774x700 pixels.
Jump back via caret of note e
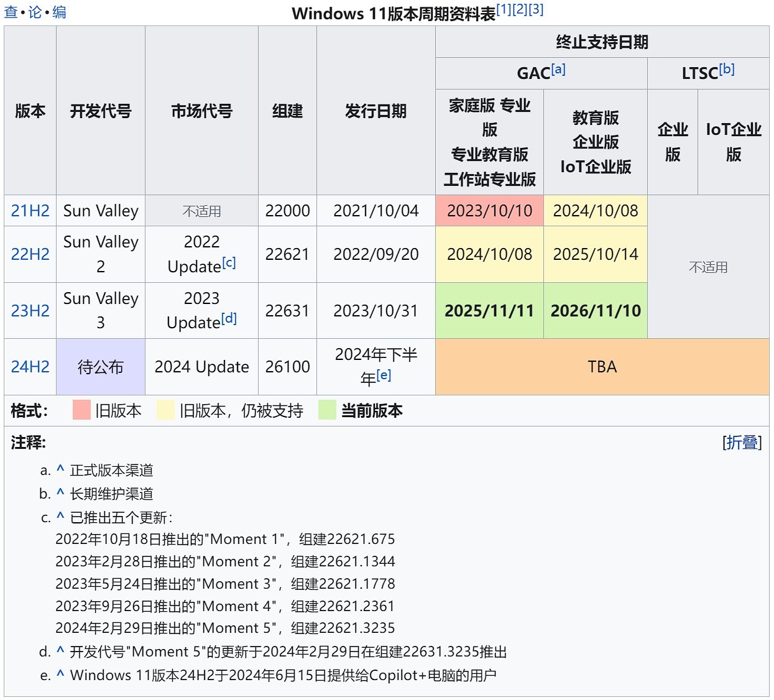(60, 675)
